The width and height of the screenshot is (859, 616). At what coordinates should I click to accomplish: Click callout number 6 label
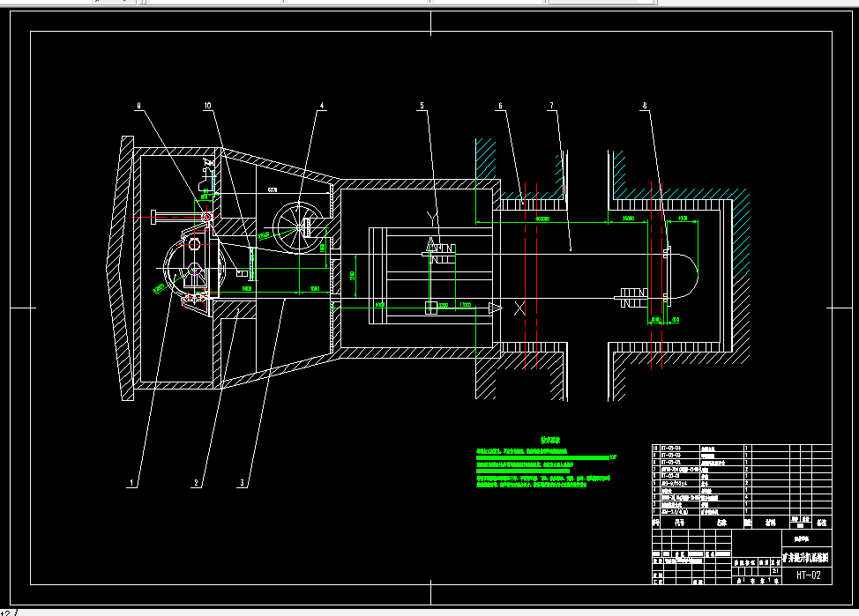pyautogui.click(x=500, y=106)
